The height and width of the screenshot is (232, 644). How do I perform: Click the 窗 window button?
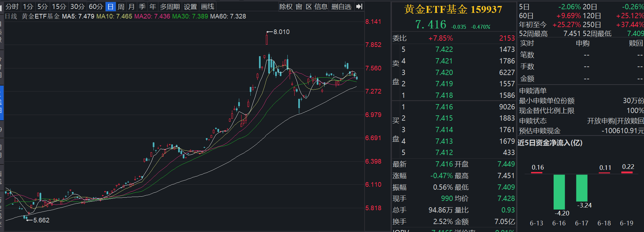coord(299,7)
